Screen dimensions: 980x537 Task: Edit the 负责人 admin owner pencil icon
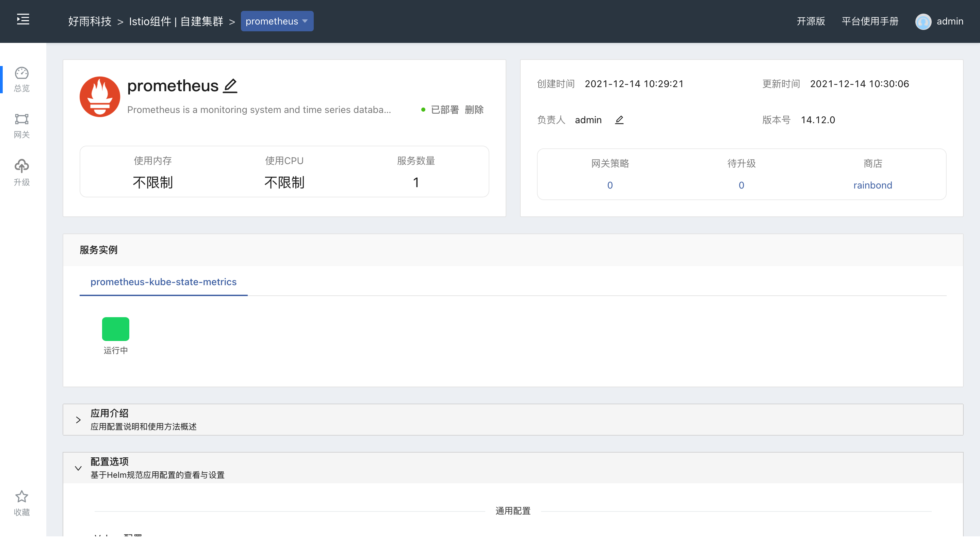619,120
